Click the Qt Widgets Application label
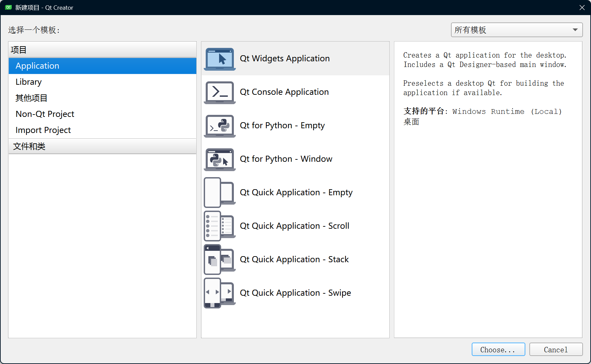This screenshot has width=591, height=364. [x=285, y=59]
